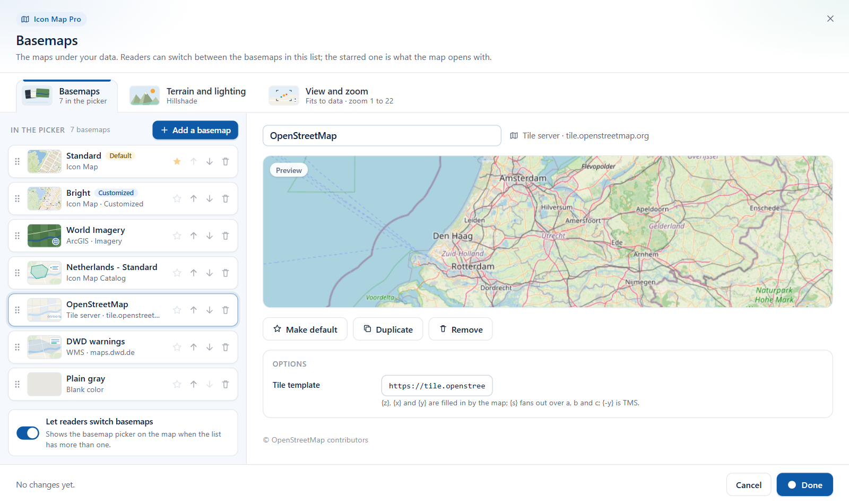This screenshot has height=504, width=849.
Task: Move Bright basemap down
Action: [x=210, y=198]
